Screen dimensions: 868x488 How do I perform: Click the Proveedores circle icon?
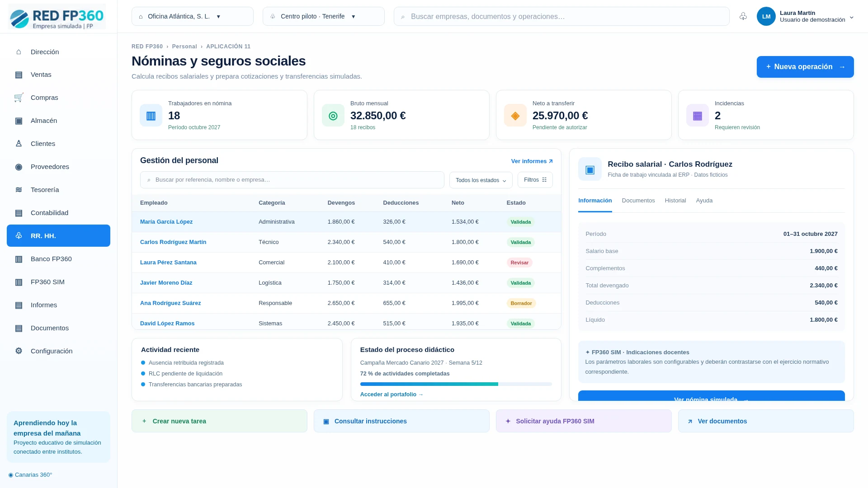pos(19,167)
